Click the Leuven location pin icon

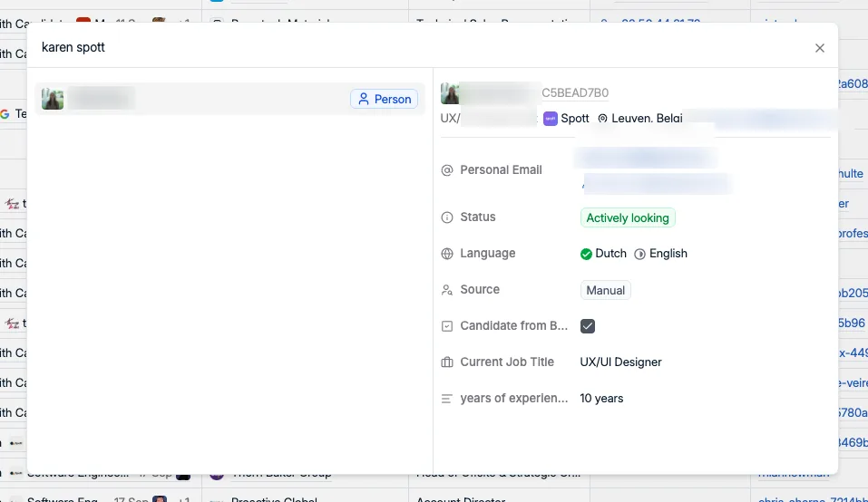[x=602, y=119]
